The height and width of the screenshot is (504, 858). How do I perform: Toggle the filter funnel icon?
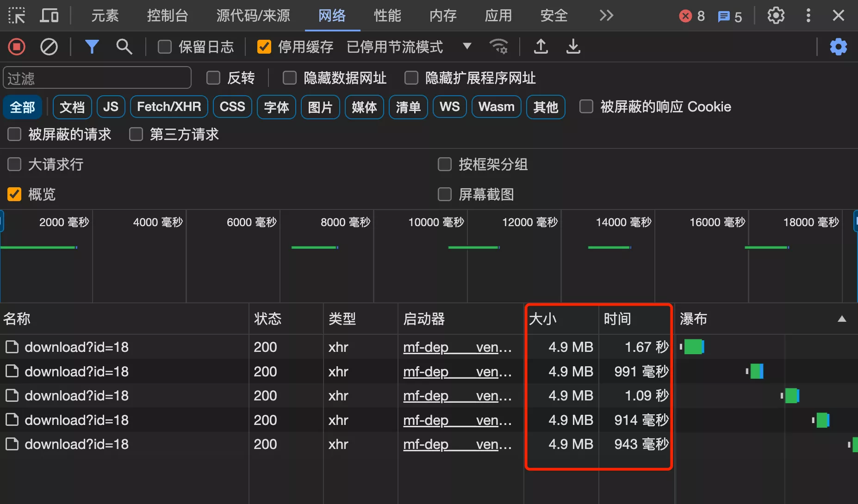(92, 47)
